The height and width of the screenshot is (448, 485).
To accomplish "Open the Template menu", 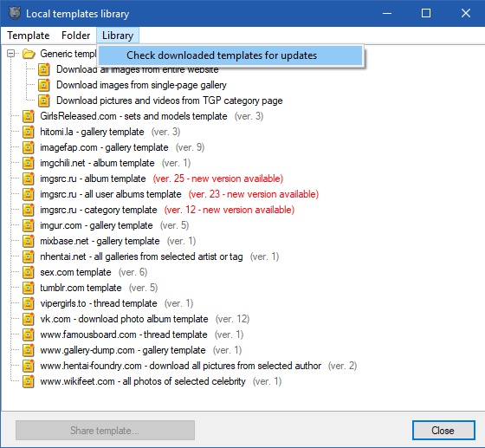I will pos(28,36).
